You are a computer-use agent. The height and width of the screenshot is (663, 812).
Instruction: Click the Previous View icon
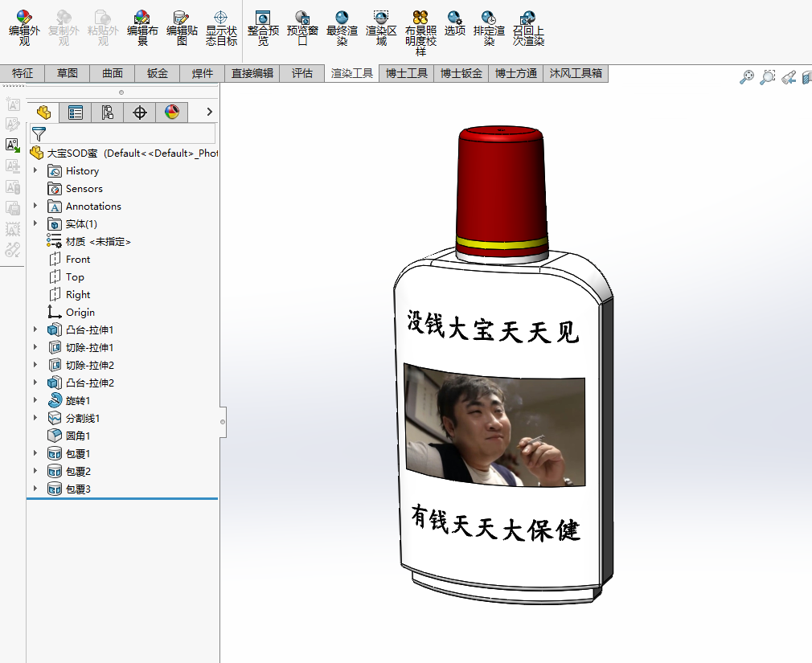coord(789,78)
